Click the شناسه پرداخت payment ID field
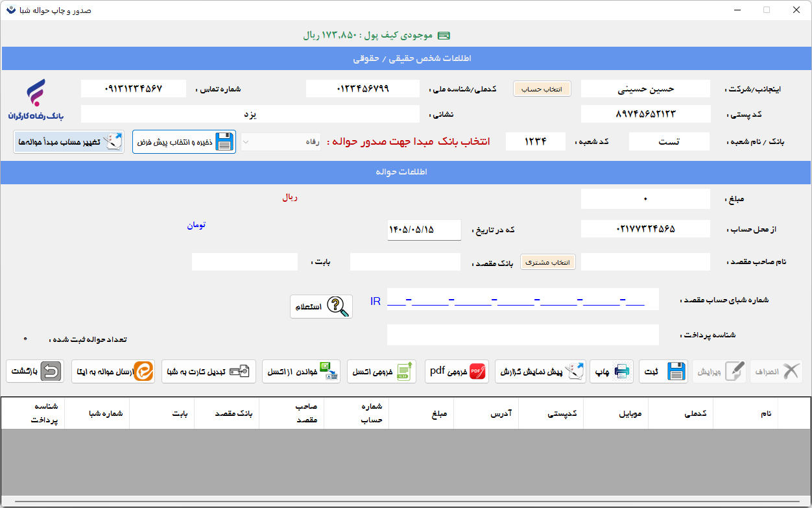This screenshot has width=812, height=508. pyautogui.click(x=523, y=335)
